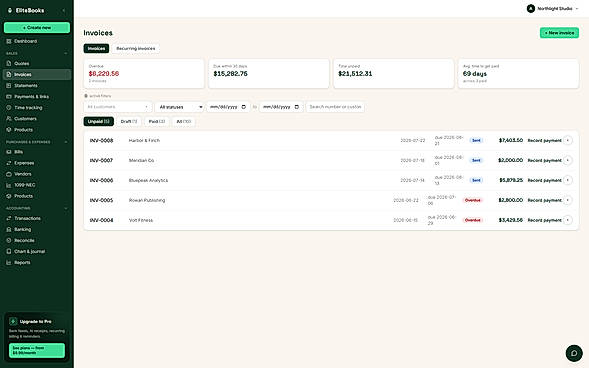Image resolution: width=589 pixels, height=368 pixels.
Task: Record payment for Bluepeak Analytics
Action: tap(544, 180)
